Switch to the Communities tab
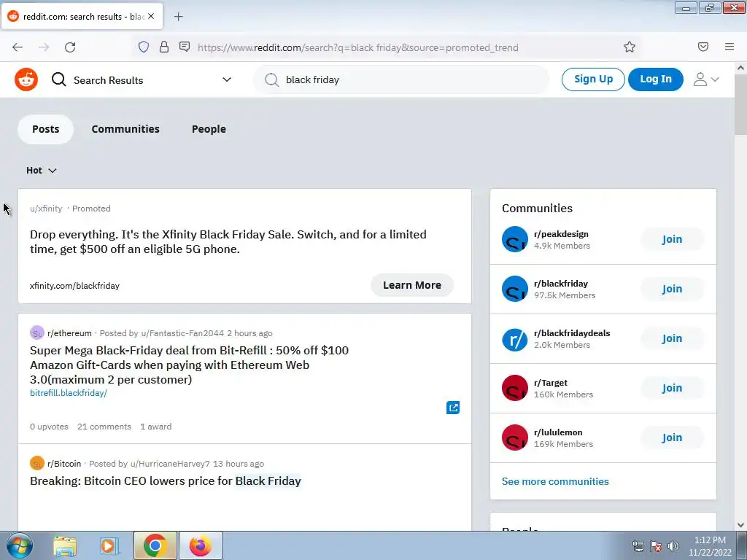This screenshot has height=560, width=747. coord(125,129)
